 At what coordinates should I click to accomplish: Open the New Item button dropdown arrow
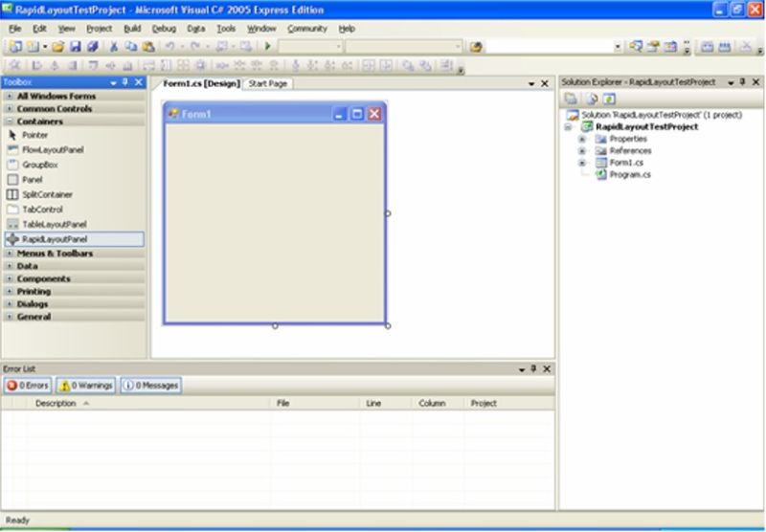pos(45,46)
